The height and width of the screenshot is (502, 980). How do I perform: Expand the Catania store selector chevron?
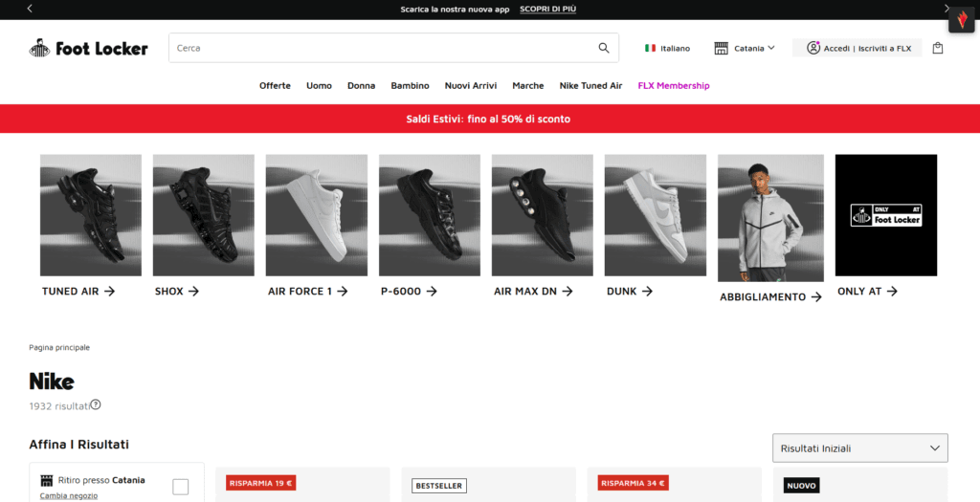pos(771,48)
